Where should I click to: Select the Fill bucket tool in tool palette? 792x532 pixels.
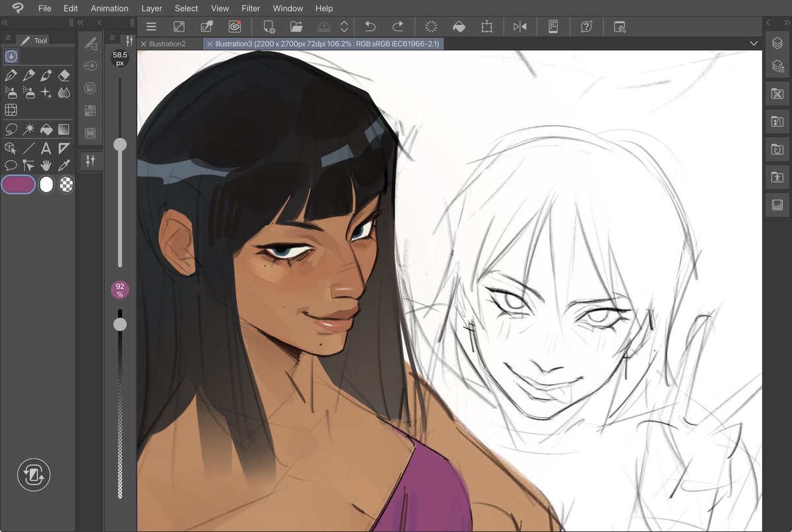pyautogui.click(x=46, y=129)
